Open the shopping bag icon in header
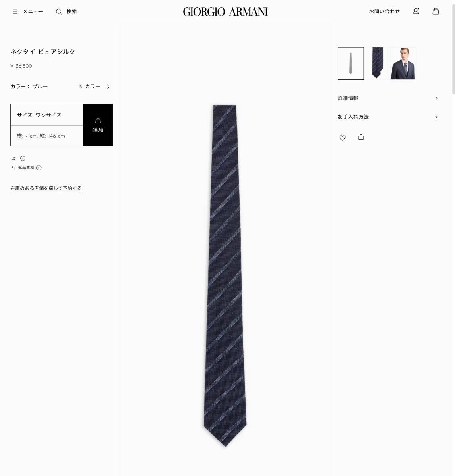Image resolution: width=455 pixels, height=476 pixels. (x=436, y=11)
